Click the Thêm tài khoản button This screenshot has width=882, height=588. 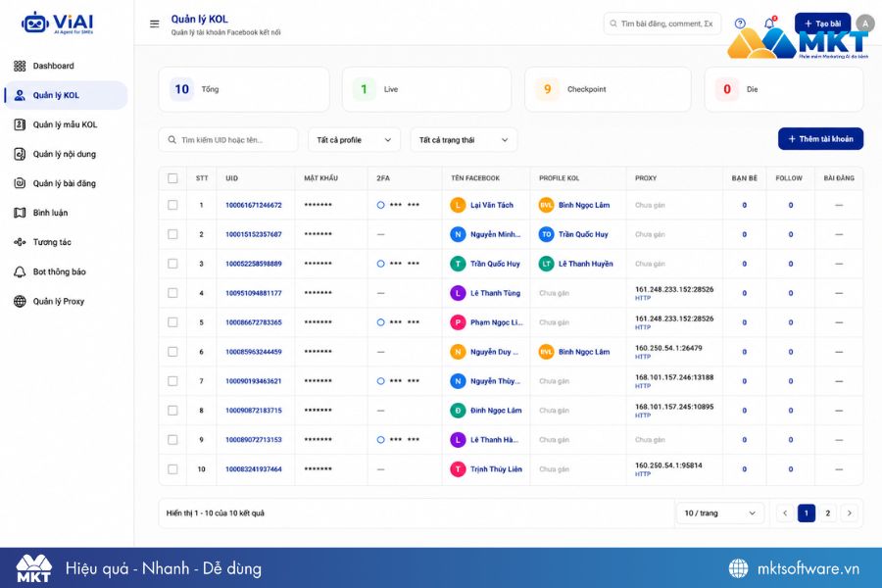pos(820,139)
